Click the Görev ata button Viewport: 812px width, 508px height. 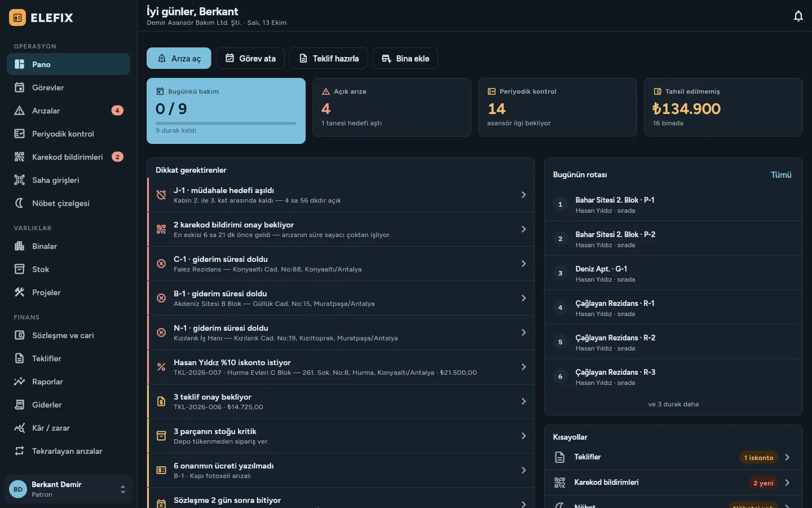pos(250,58)
